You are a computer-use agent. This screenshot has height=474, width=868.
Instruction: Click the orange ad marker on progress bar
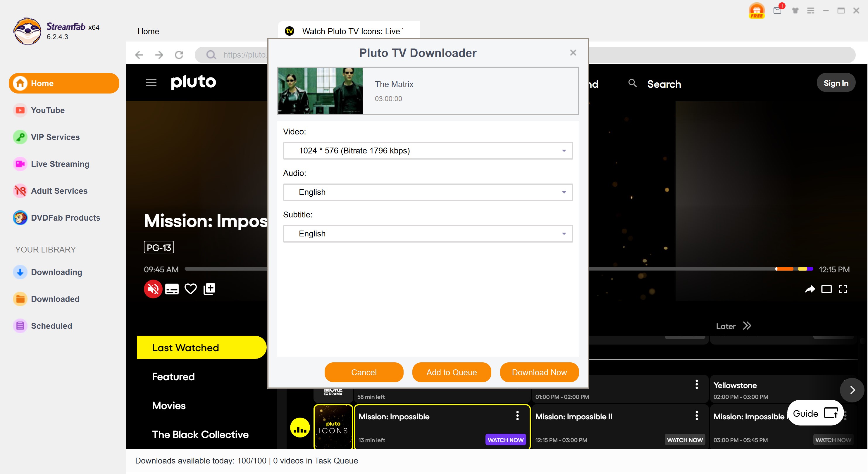point(785,269)
